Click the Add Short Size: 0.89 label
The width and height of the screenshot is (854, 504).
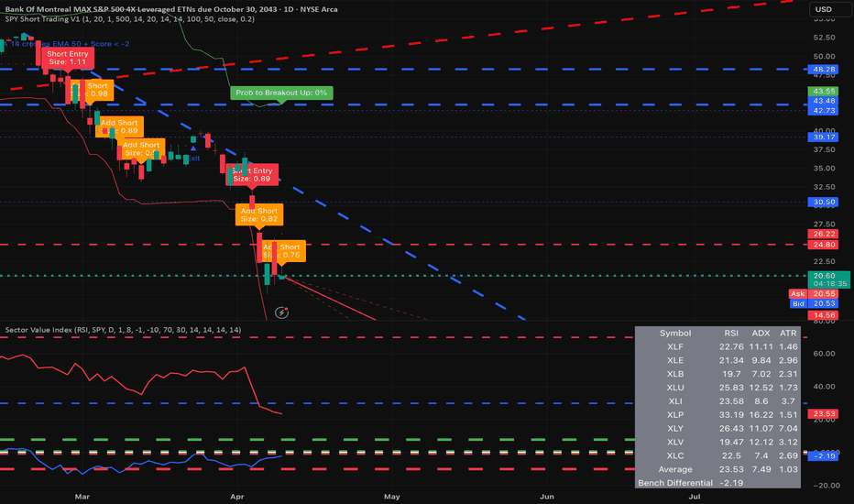click(119, 126)
